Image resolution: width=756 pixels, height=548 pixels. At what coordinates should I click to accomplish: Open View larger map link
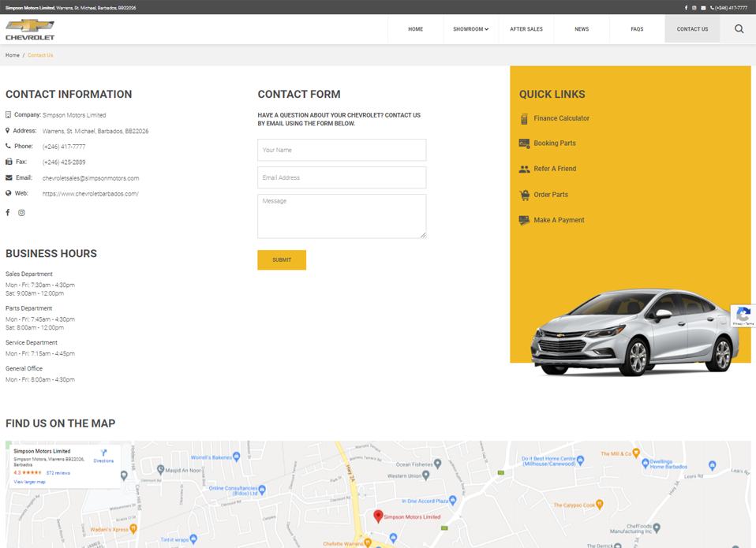(x=29, y=482)
